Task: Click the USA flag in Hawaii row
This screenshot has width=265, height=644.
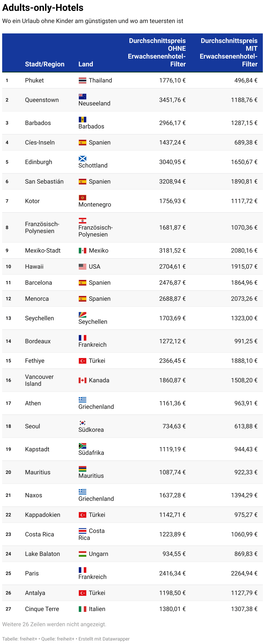Action: 82,266
